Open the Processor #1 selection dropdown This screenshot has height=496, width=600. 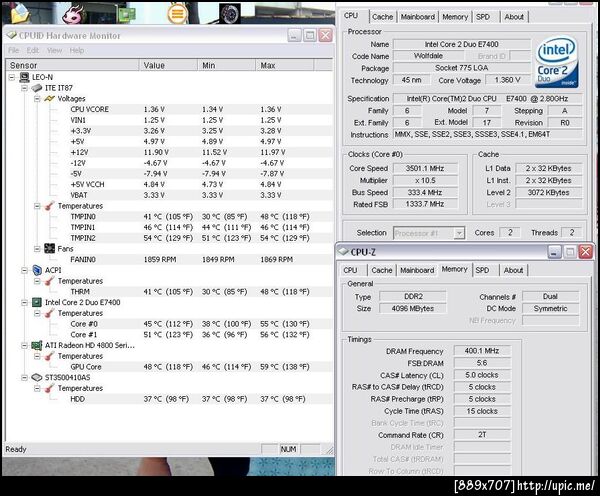point(459,233)
